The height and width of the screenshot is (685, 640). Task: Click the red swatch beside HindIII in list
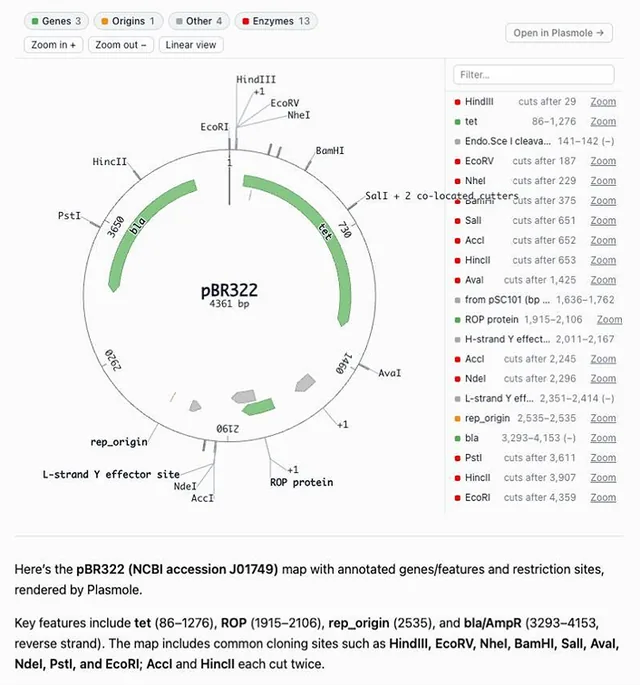pyautogui.click(x=457, y=102)
